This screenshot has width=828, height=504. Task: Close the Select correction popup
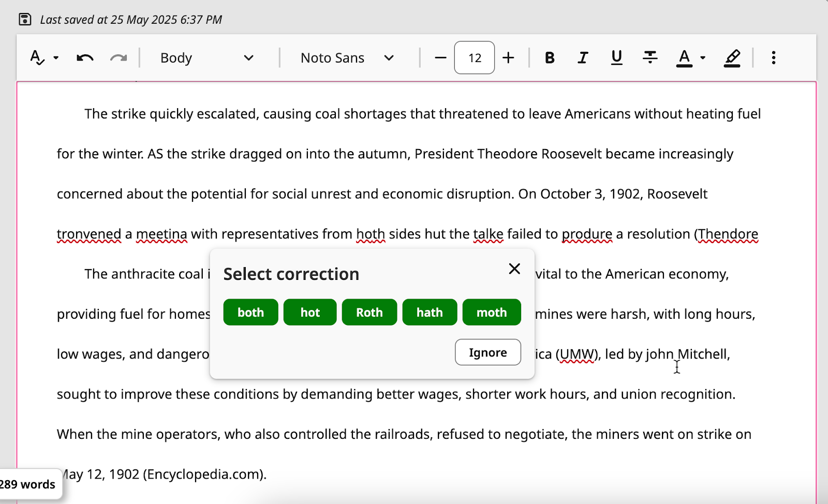(514, 269)
